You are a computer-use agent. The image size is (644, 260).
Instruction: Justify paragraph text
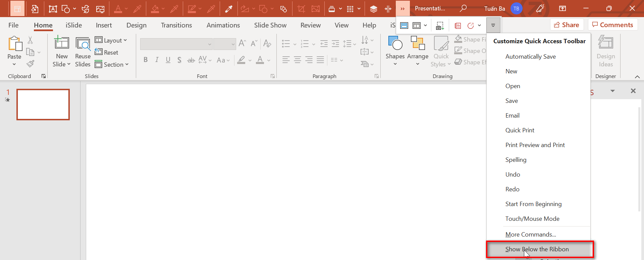[320, 60]
